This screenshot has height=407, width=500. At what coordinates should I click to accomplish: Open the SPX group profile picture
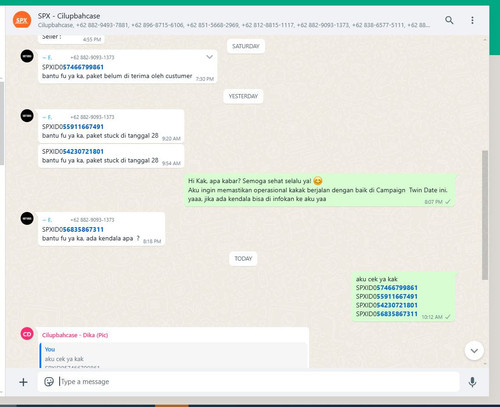click(x=22, y=20)
